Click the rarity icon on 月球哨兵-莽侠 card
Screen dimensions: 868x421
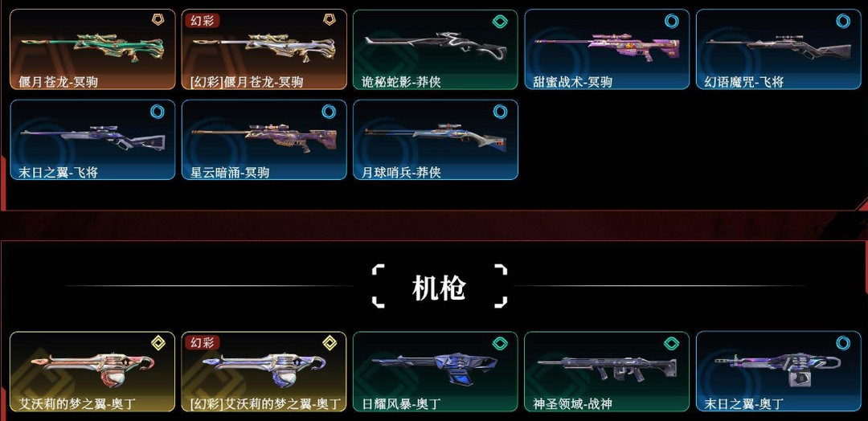click(500, 111)
